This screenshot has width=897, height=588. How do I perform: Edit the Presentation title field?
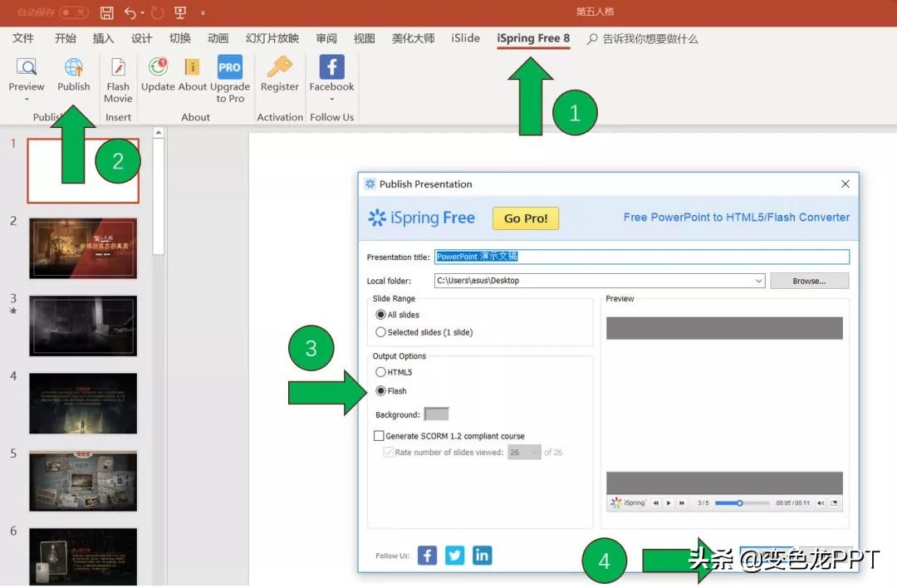(642, 257)
